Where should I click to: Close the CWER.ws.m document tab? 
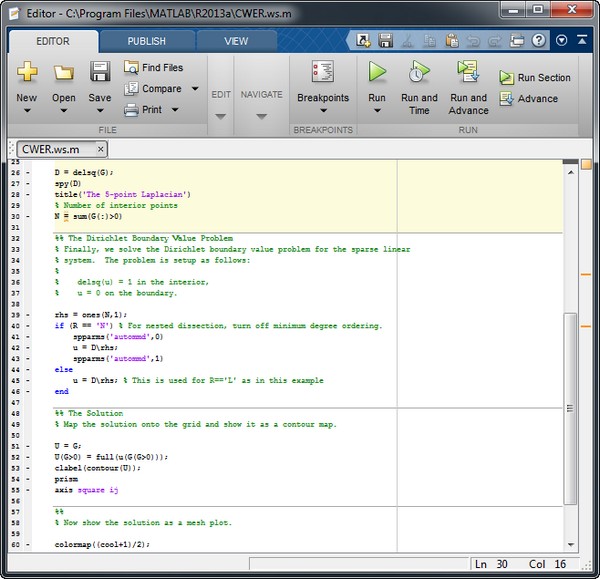pos(100,149)
